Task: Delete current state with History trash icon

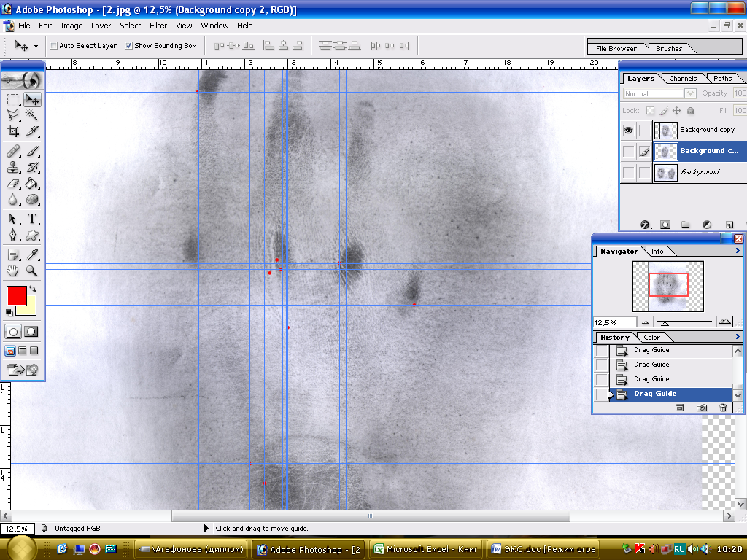Action: pyautogui.click(x=723, y=408)
